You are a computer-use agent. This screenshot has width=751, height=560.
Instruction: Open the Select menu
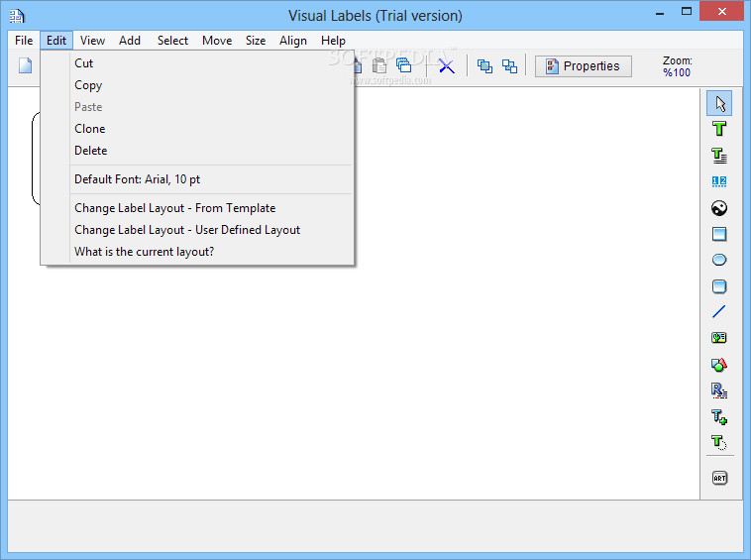pos(172,41)
